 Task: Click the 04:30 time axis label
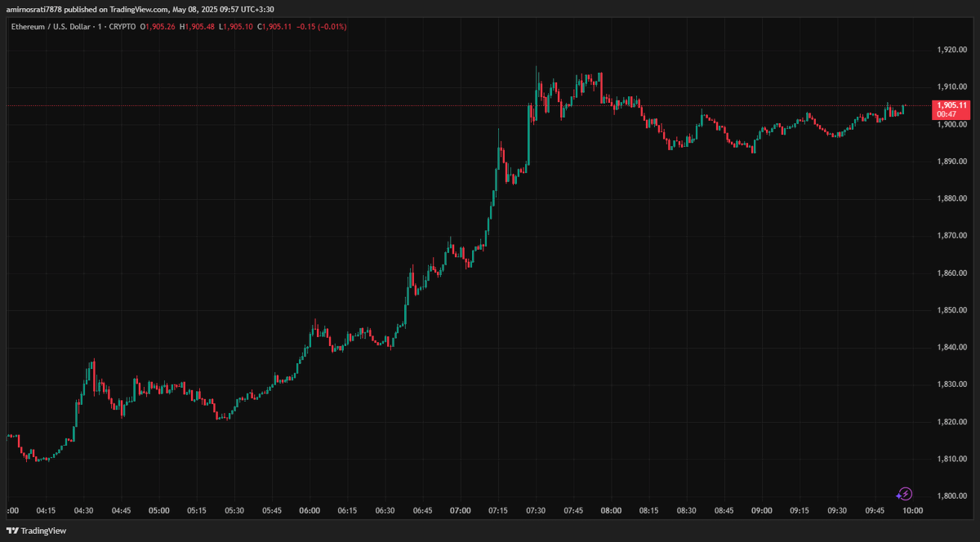click(83, 510)
